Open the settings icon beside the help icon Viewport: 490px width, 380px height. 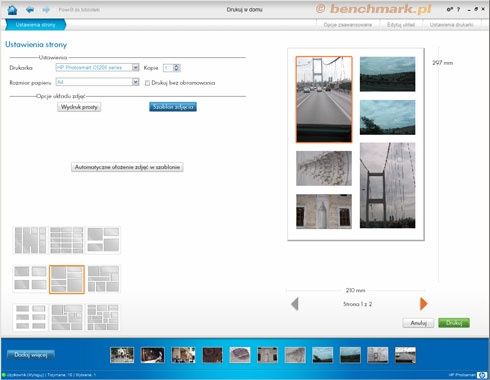[450, 9]
